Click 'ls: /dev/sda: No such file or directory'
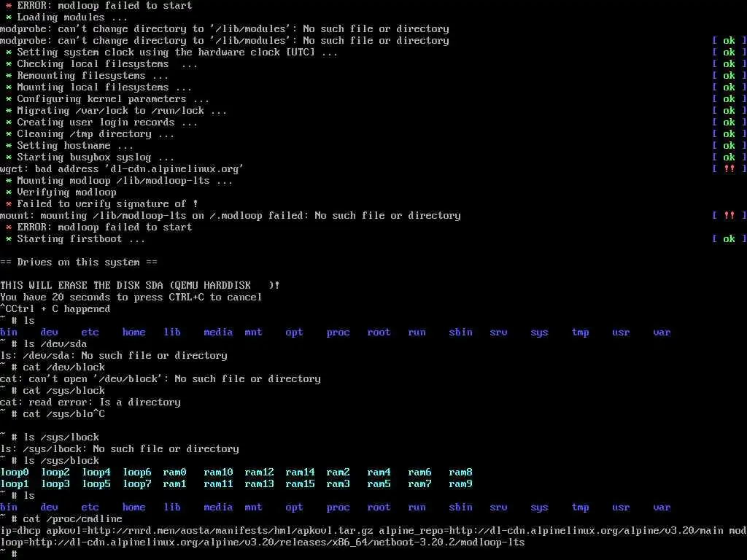Screen dimensions: 747x560 click(x=114, y=356)
